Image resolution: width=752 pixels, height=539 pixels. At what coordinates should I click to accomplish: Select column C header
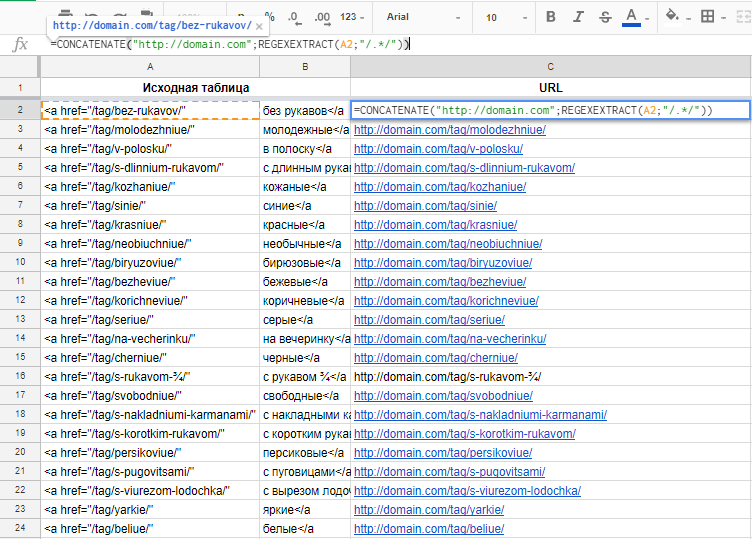coord(551,67)
